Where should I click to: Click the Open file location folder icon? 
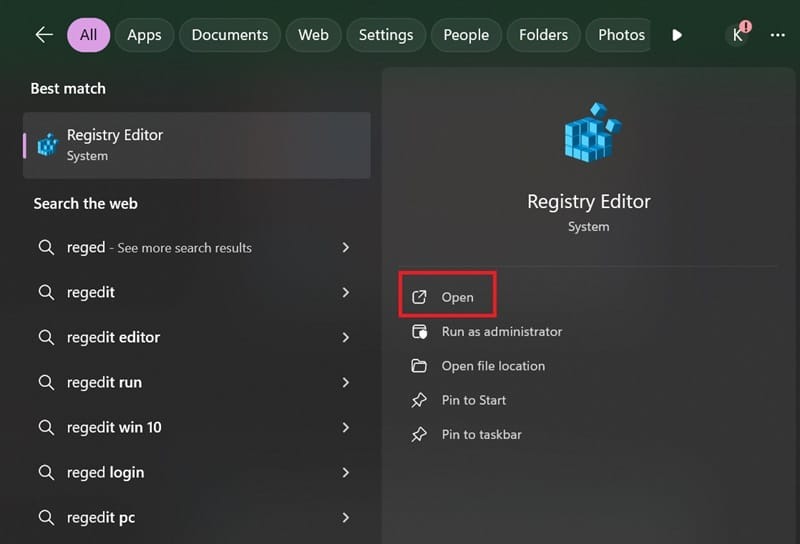click(419, 365)
